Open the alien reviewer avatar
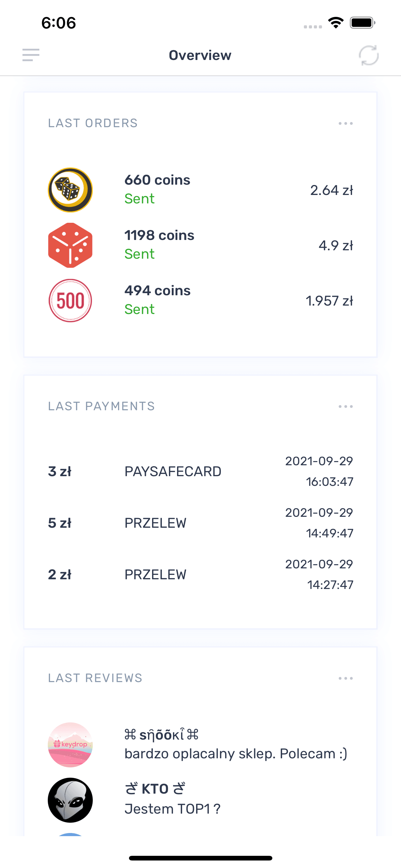401x868 pixels. click(x=70, y=800)
